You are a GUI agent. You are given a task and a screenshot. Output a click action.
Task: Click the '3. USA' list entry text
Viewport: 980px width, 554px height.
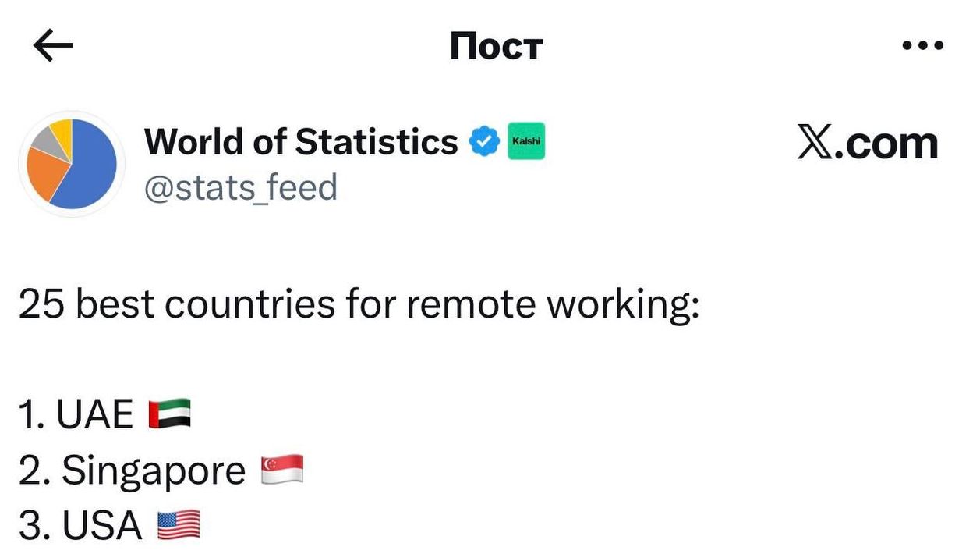click(x=80, y=527)
